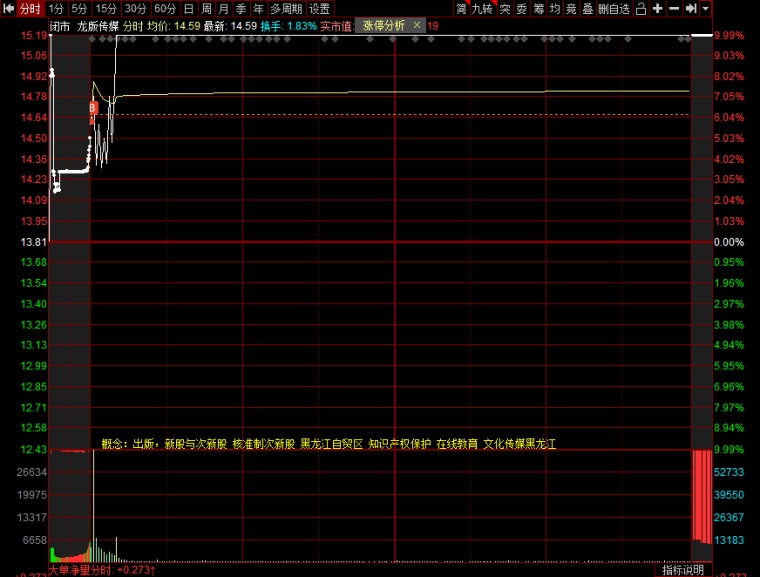Screen dimensions: 760x577
Task: Click the red B buy marker
Action: coord(93,108)
